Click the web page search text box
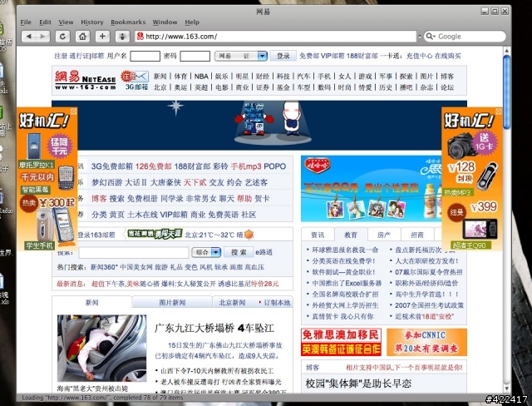 tap(134, 252)
